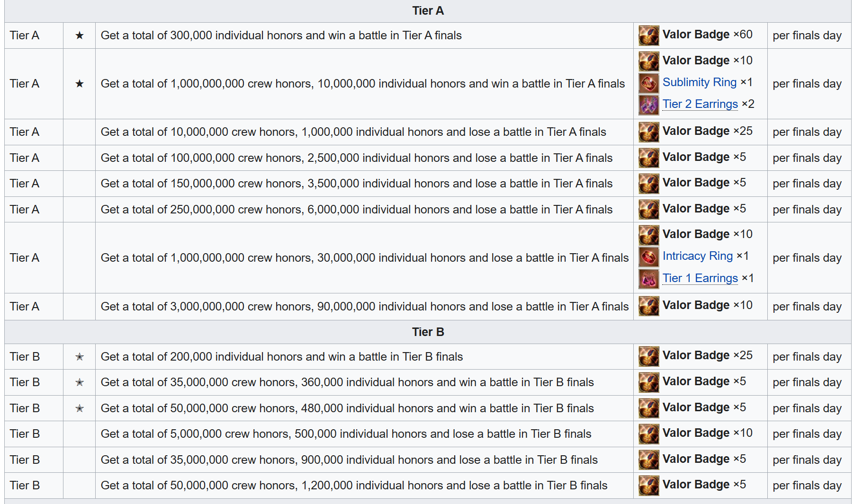
Task: Select the "250,000,000 crew honors, 6,000,000 individual" description
Action: [x=357, y=210]
